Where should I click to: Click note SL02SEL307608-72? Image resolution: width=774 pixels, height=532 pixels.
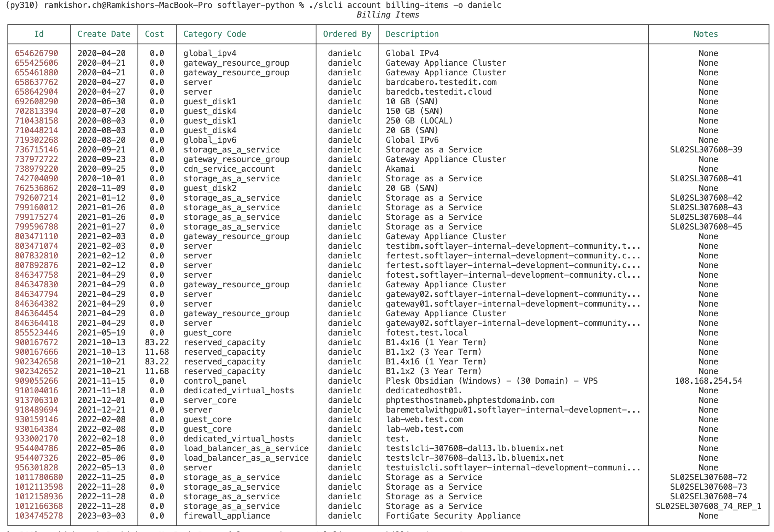708,477
